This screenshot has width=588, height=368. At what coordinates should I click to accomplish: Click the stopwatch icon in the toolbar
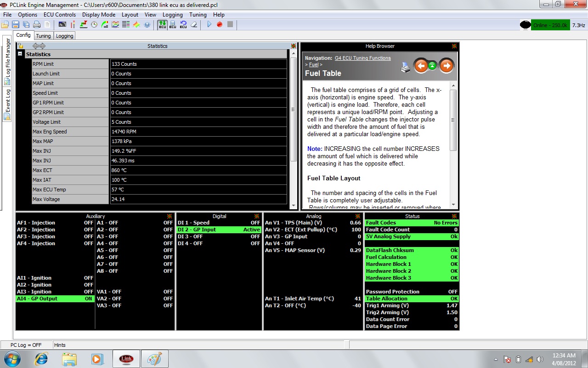tap(94, 24)
